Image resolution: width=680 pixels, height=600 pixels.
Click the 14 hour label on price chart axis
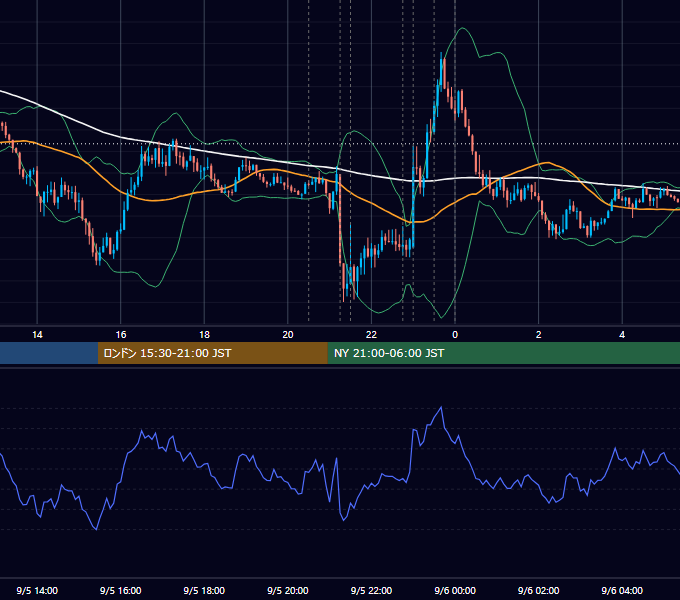tap(37, 335)
